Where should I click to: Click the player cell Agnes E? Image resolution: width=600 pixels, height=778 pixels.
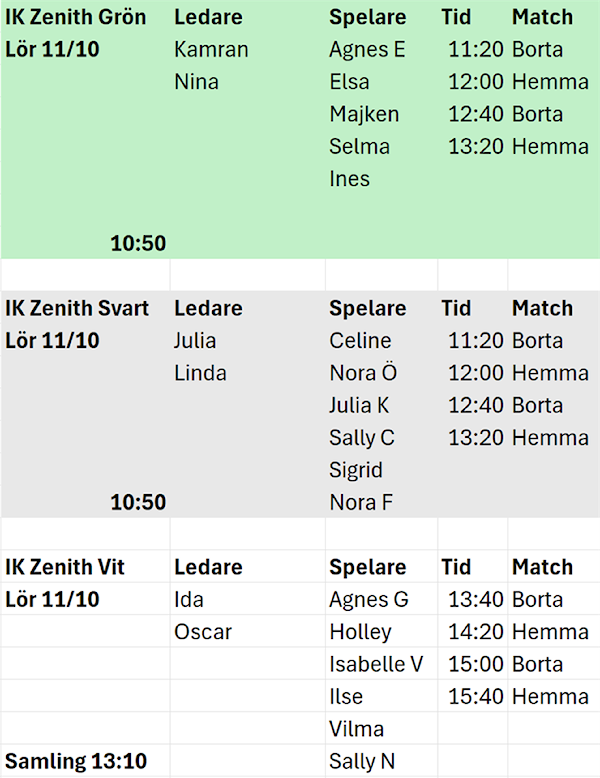click(x=367, y=50)
